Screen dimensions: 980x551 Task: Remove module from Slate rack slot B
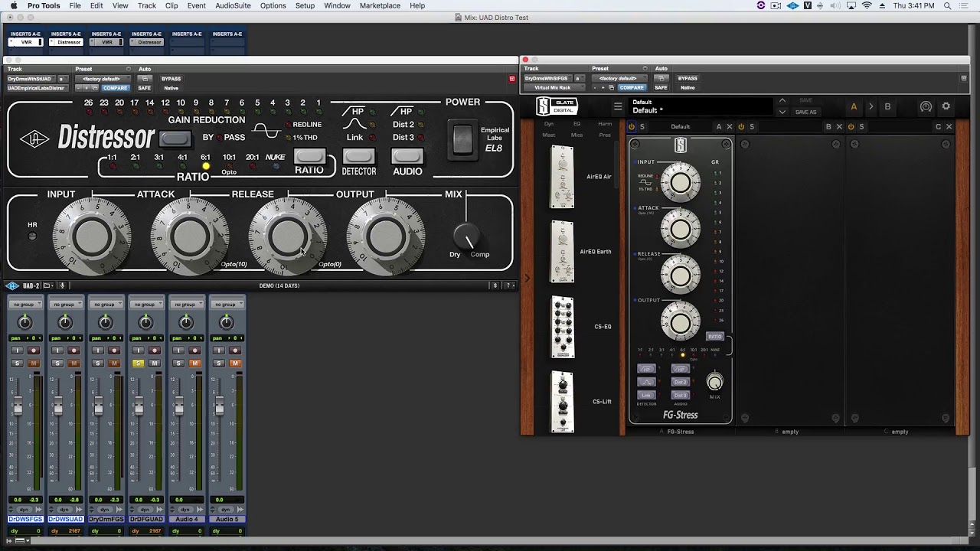pos(839,127)
